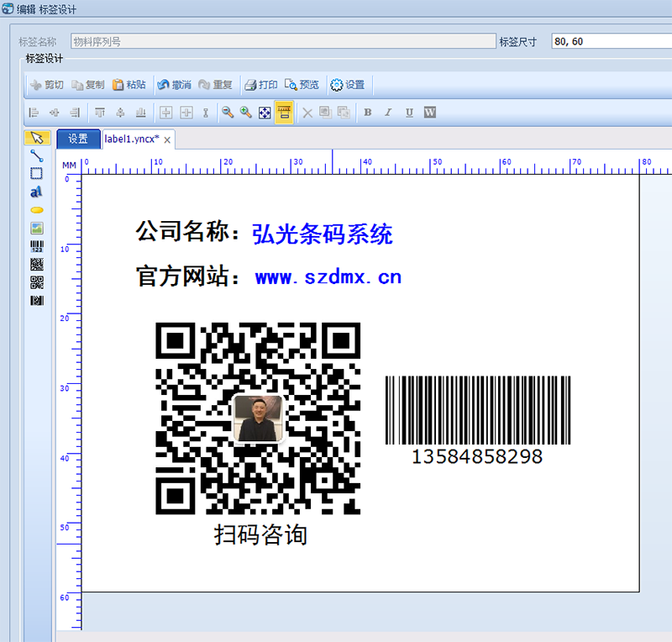
Task: Select the 扫码咨询 caption text
Action: coord(260,534)
